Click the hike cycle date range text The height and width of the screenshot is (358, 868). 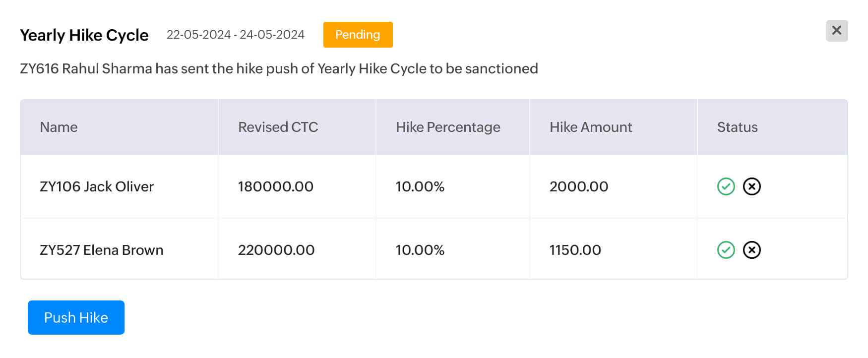pos(235,35)
